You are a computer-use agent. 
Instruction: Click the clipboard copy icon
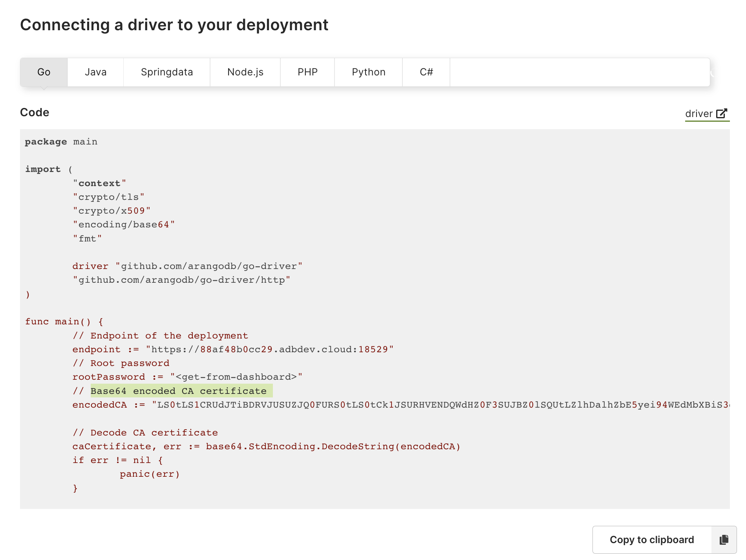point(724,540)
